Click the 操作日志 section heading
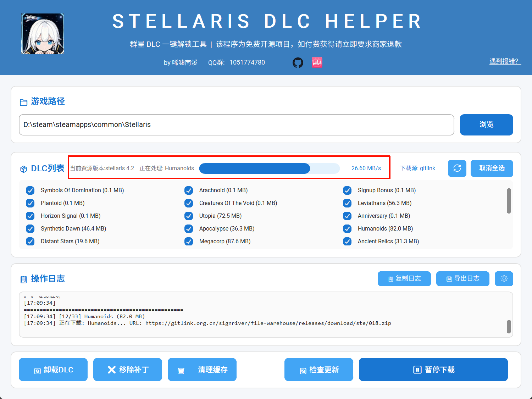 click(x=48, y=279)
